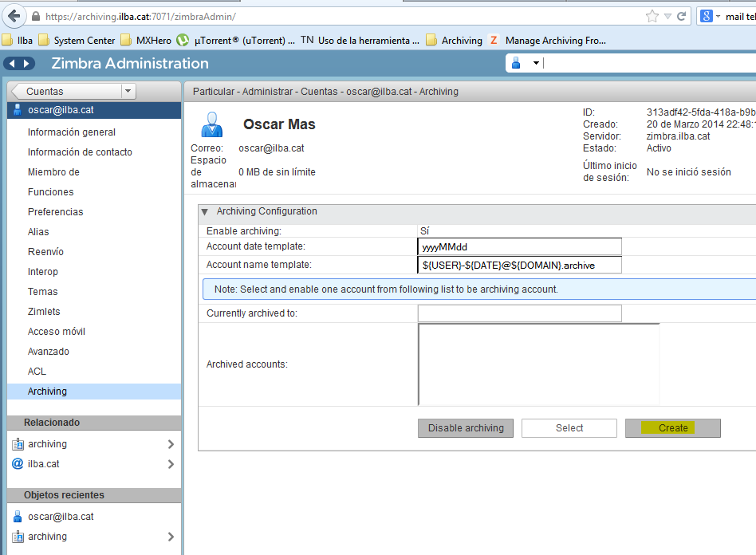Click the padlock icon in address bar

(x=36, y=17)
